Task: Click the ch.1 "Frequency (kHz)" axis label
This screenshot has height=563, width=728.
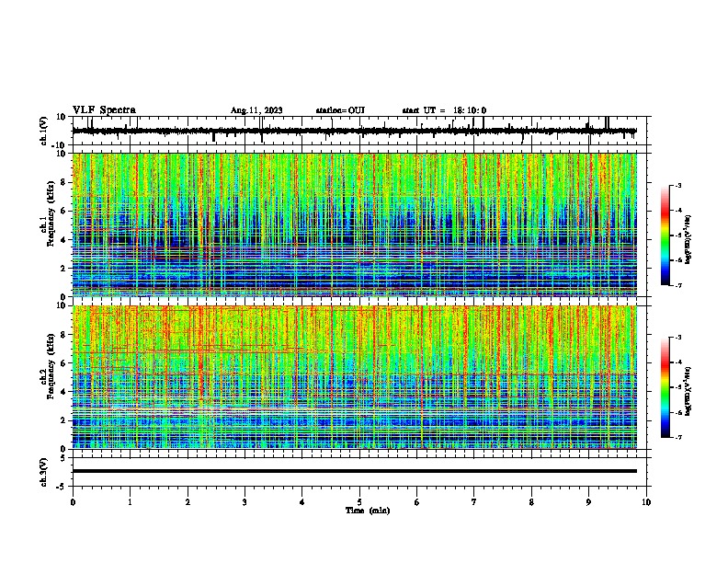Action: [51, 213]
